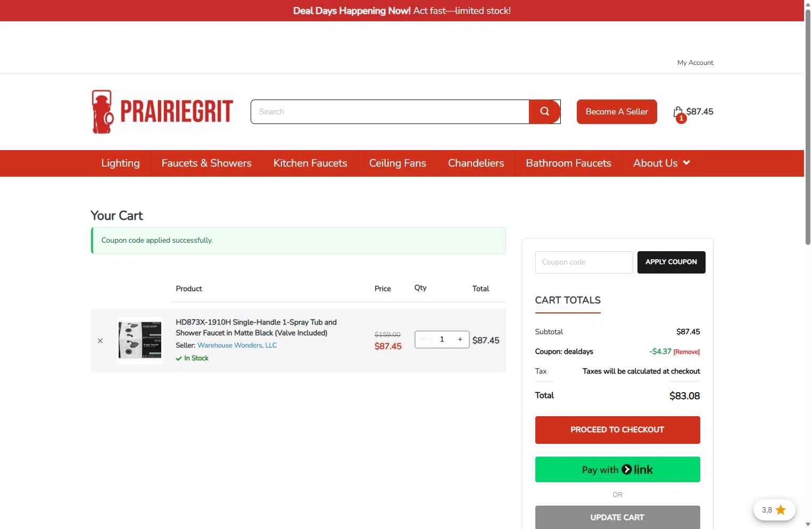Click the cart total $87.45 in header
Image resolution: width=812 pixels, height=529 pixels.
700,112
